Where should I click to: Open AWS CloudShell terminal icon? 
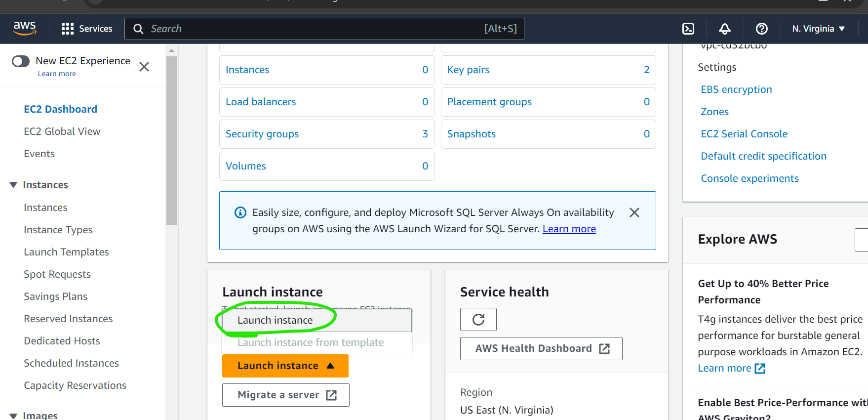tap(688, 29)
